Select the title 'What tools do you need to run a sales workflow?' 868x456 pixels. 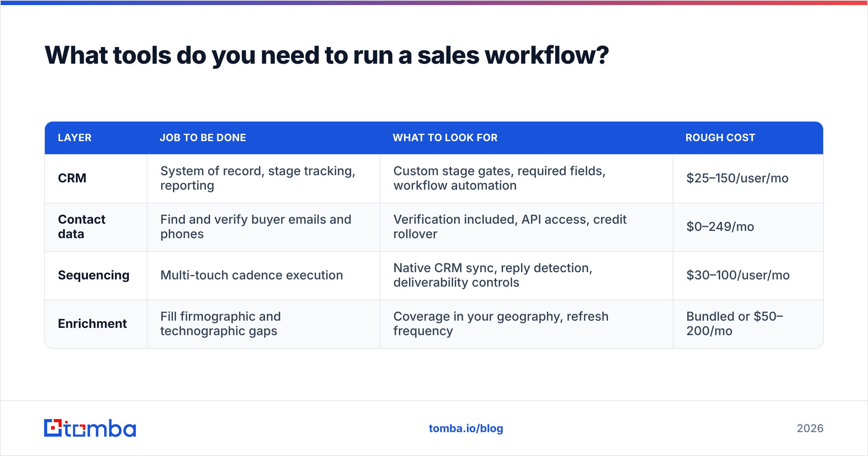point(327,55)
